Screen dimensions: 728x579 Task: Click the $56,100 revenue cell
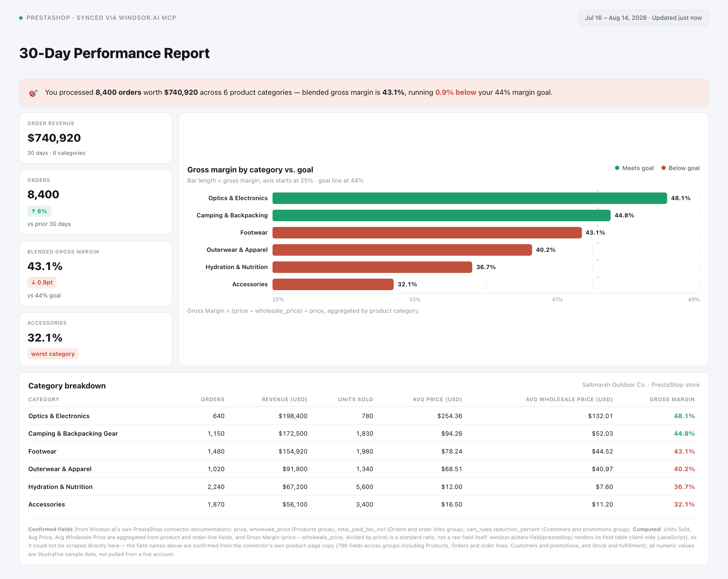(x=295, y=504)
